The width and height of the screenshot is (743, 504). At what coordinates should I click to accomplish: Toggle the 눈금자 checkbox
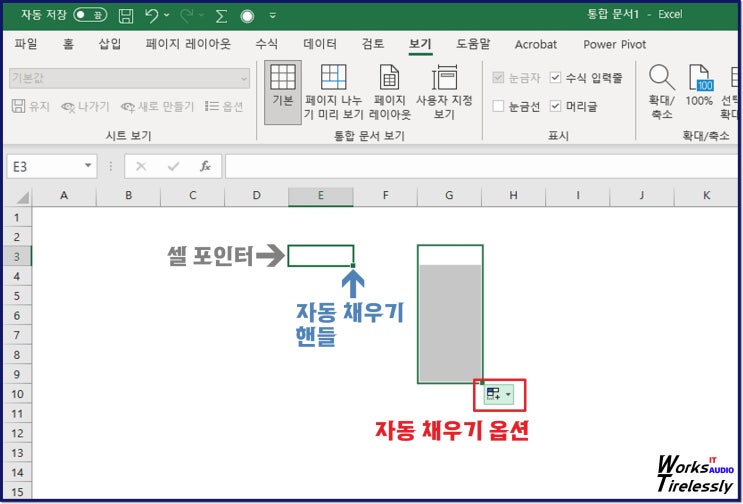498,78
